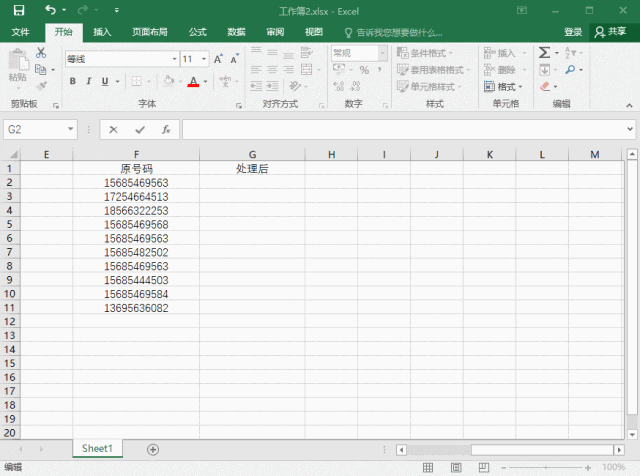Click the scissors Cut icon
The image size is (640, 476).
41,53
